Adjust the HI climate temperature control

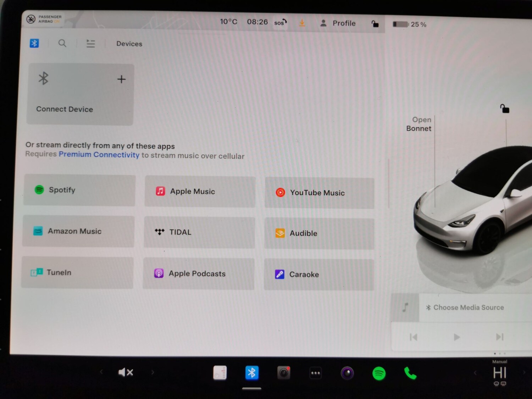pos(499,371)
